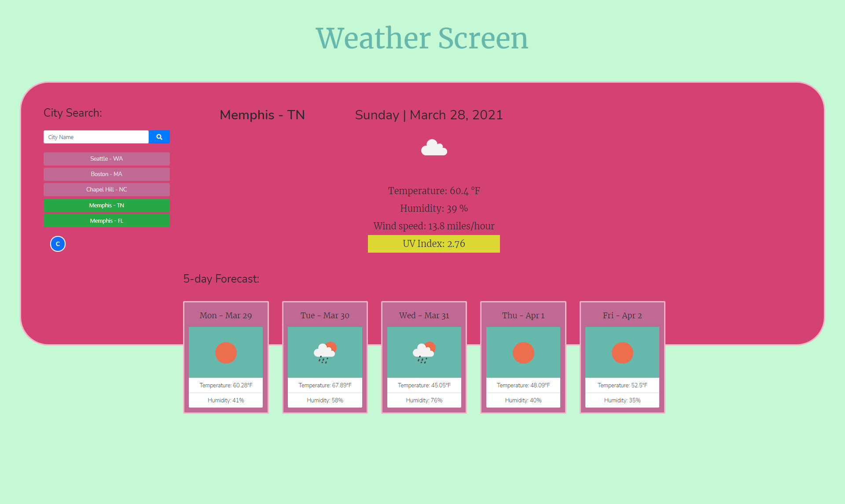Select Seattle - WA from search history

pos(106,158)
